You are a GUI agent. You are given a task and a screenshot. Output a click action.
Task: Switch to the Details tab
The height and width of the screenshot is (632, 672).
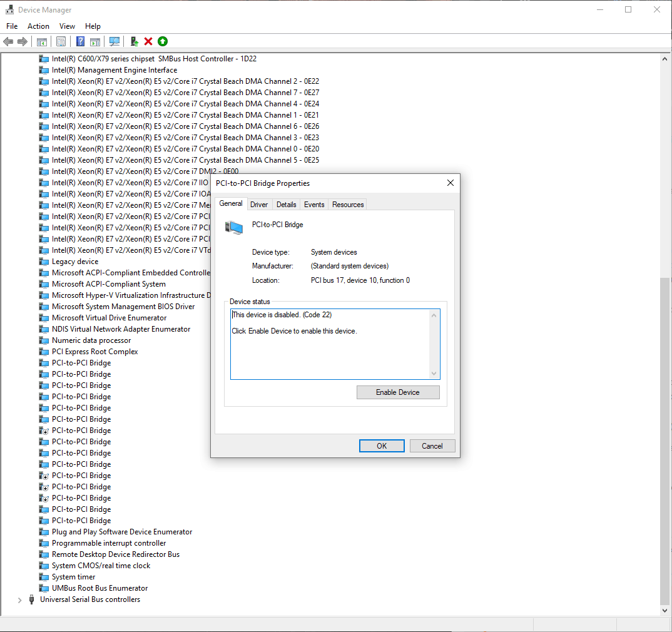click(287, 205)
